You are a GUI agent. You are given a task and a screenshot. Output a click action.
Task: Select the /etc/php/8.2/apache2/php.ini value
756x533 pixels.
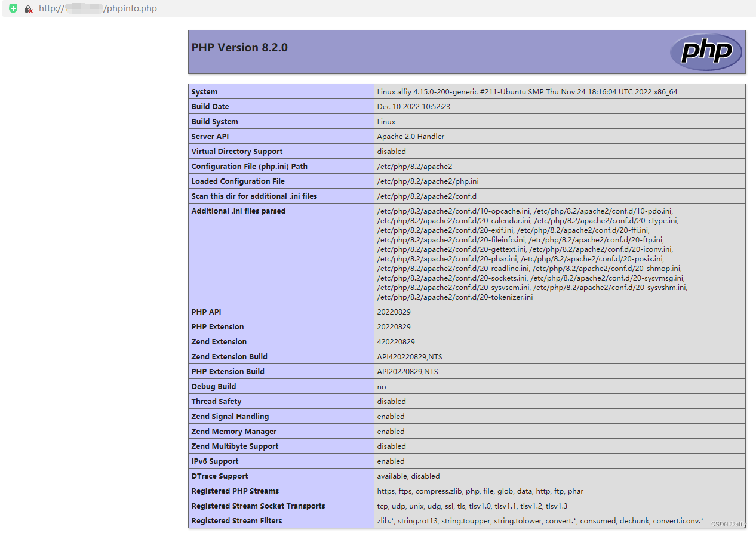[428, 181]
